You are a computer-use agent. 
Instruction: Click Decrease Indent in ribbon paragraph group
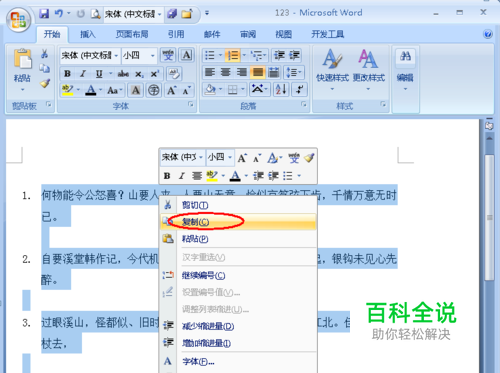pos(279,55)
